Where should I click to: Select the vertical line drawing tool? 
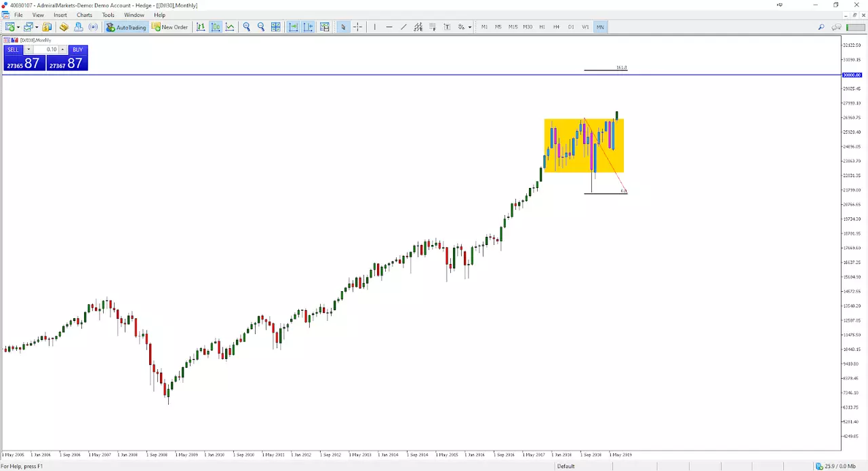(x=374, y=27)
